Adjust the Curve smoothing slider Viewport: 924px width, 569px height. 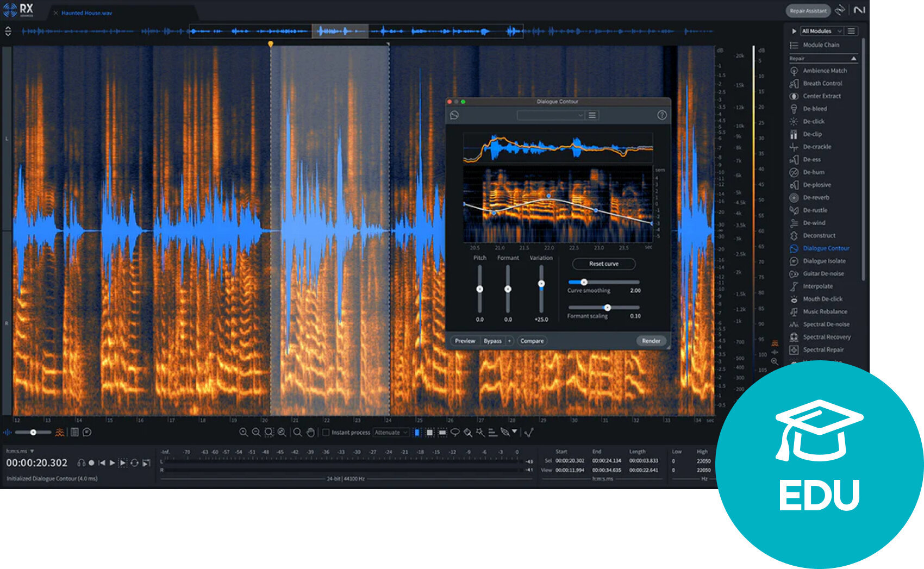click(x=584, y=282)
